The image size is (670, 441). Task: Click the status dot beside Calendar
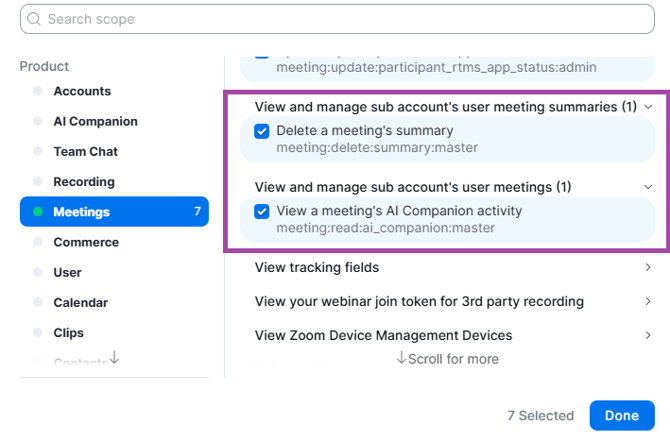(x=38, y=302)
